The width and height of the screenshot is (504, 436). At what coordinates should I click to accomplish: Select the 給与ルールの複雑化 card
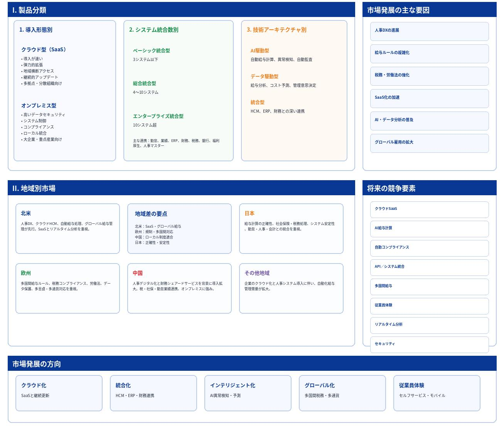click(429, 54)
